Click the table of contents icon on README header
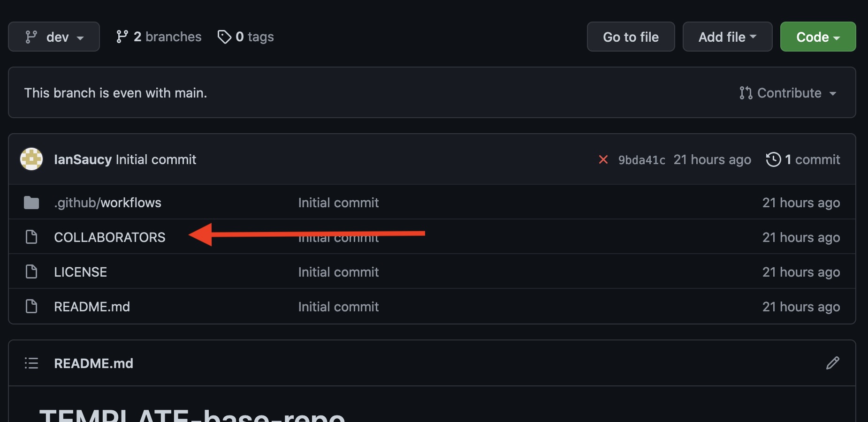Image resolution: width=868 pixels, height=422 pixels. pyautogui.click(x=31, y=363)
